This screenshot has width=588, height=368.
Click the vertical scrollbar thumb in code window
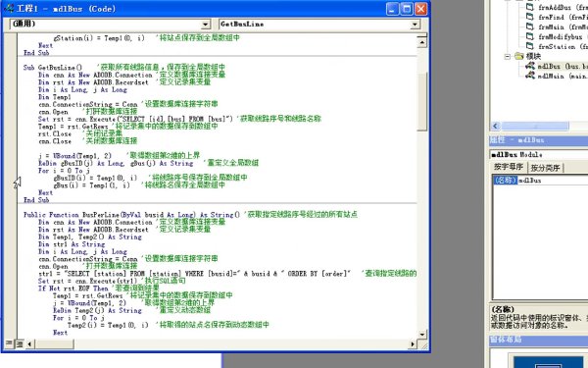coord(421,101)
